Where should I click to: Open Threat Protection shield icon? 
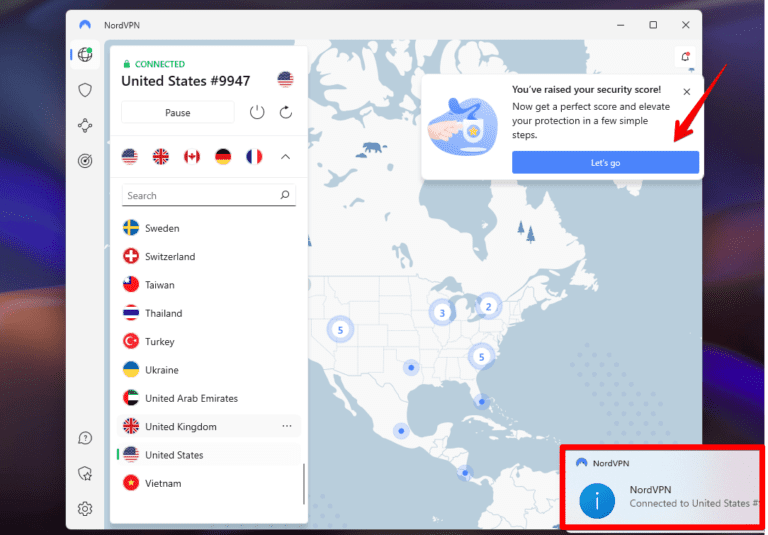[x=85, y=90]
